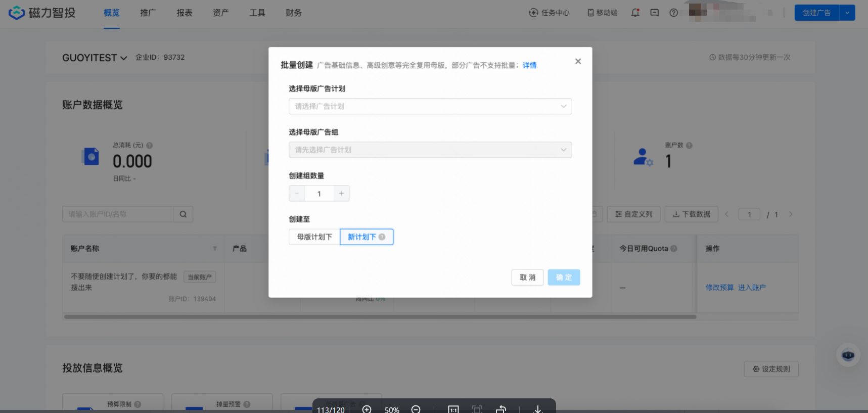Viewport: 868px width, 413px height.
Task: Open the message box icon in the top bar
Action: pyautogui.click(x=655, y=13)
